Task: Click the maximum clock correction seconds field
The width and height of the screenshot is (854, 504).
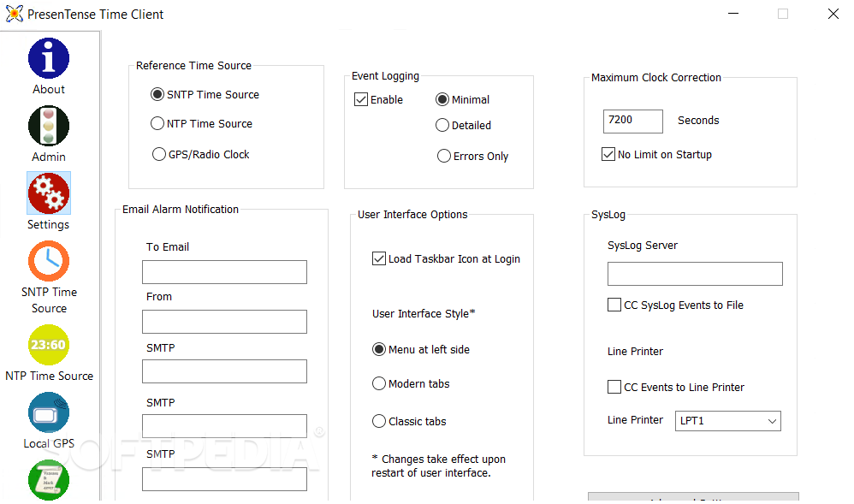Action: (x=633, y=121)
